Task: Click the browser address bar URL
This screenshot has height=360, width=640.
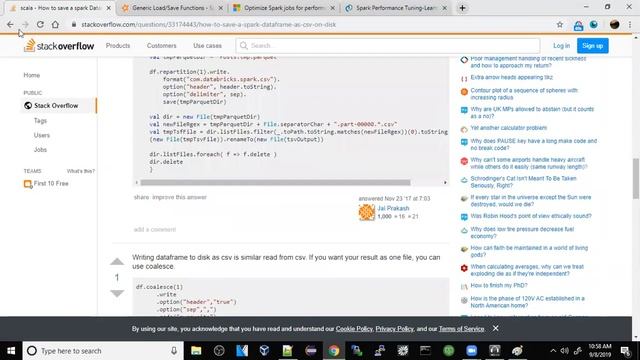Action: (x=209, y=24)
